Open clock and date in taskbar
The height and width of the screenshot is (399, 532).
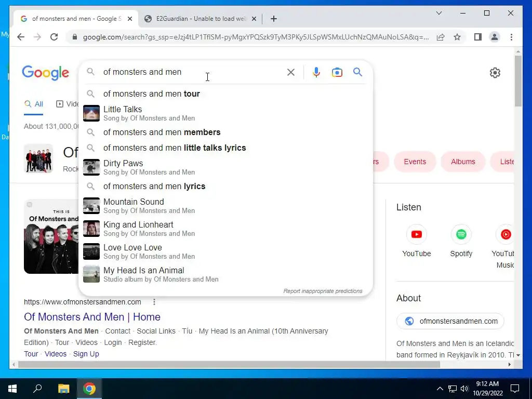coord(487,389)
